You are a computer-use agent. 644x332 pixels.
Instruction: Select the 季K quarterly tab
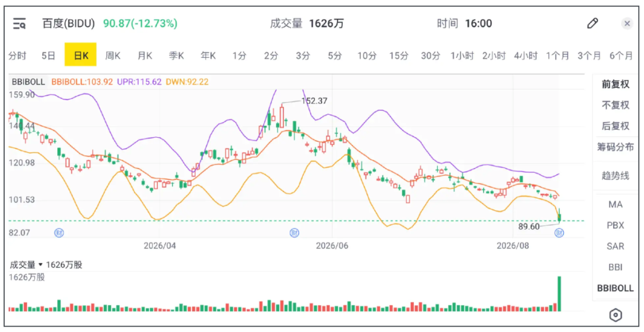click(x=177, y=55)
